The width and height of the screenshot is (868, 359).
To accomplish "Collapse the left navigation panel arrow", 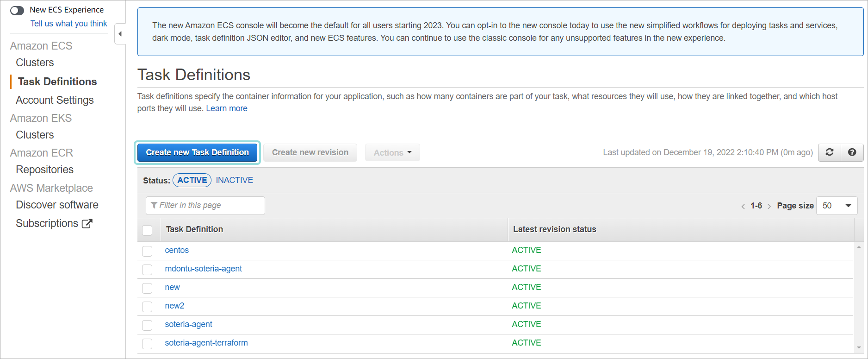I will [x=120, y=34].
